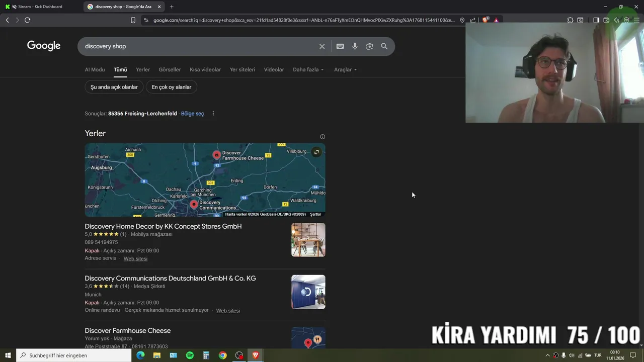Open Brave Rewards triangle icon
The image size is (644, 362).
coord(496,20)
